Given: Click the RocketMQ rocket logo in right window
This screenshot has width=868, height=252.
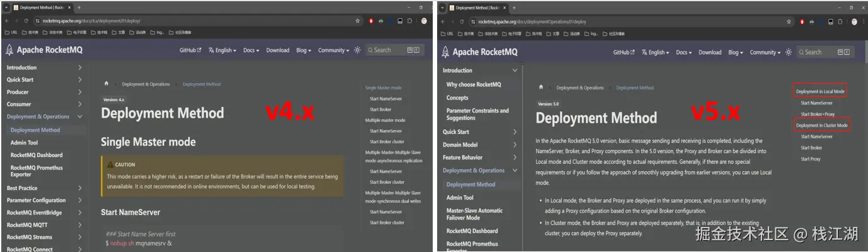Looking at the screenshot, I should point(446,52).
